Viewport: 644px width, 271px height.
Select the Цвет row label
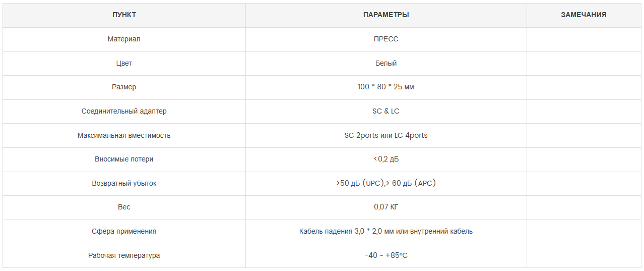[124, 63]
